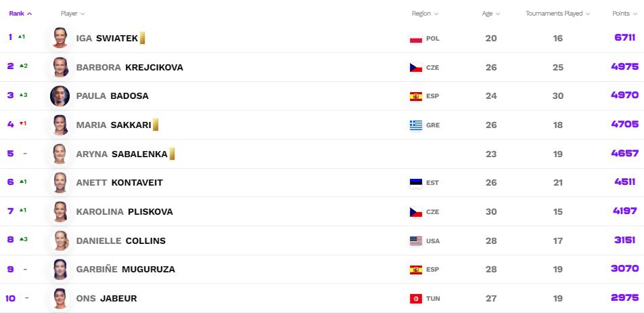This screenshot has height=313, width=644.
Task: Select Ons Jabeur's name link
Action: click(x=106, y=299)
